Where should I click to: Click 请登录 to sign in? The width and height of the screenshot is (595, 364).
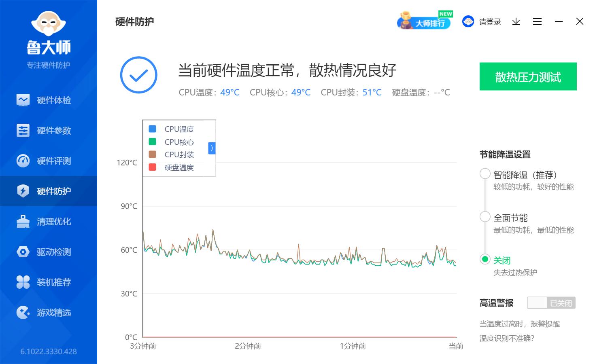(489, 21)
